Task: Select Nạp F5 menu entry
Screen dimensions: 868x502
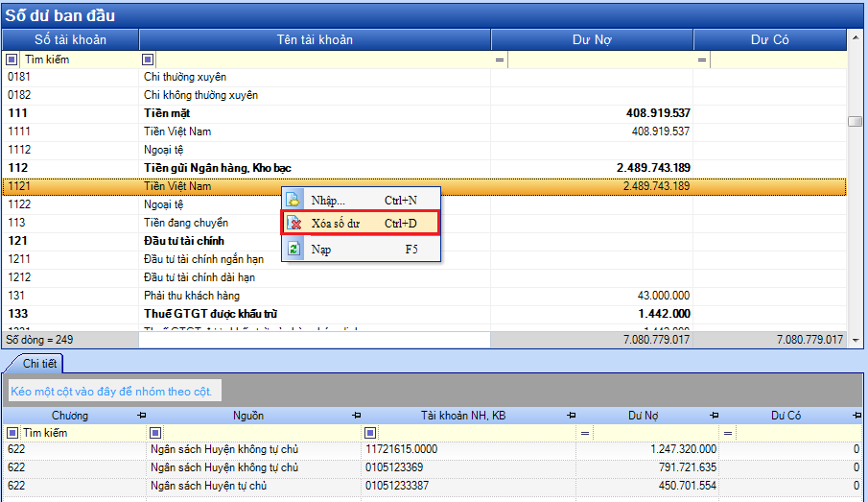Action: tap(361, 249)
